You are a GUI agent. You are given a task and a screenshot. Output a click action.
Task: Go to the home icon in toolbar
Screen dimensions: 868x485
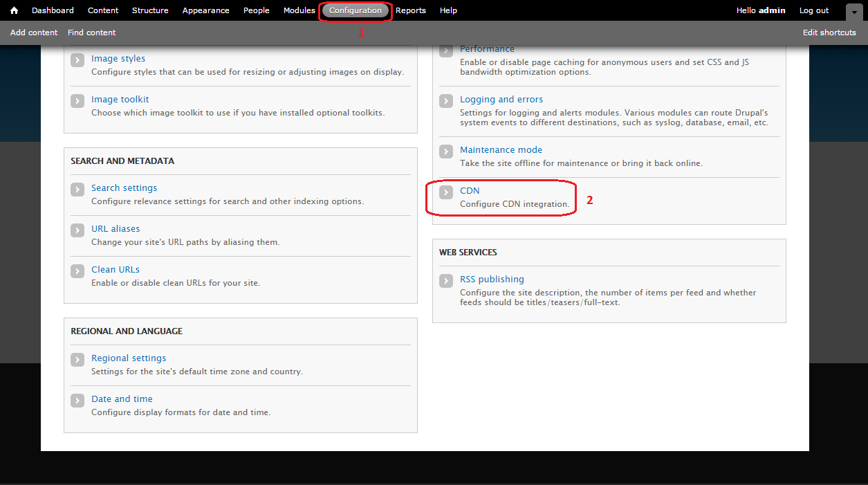[x=14, y=10]
